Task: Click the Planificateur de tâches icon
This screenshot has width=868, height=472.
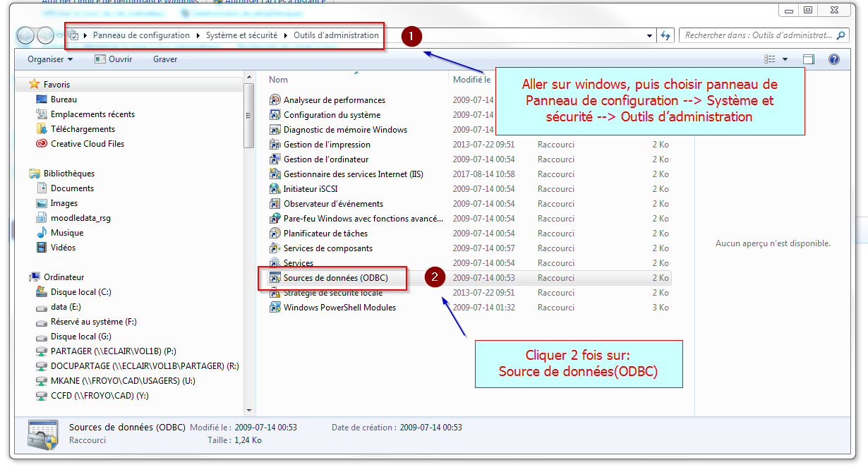Action: pos(275,234)
